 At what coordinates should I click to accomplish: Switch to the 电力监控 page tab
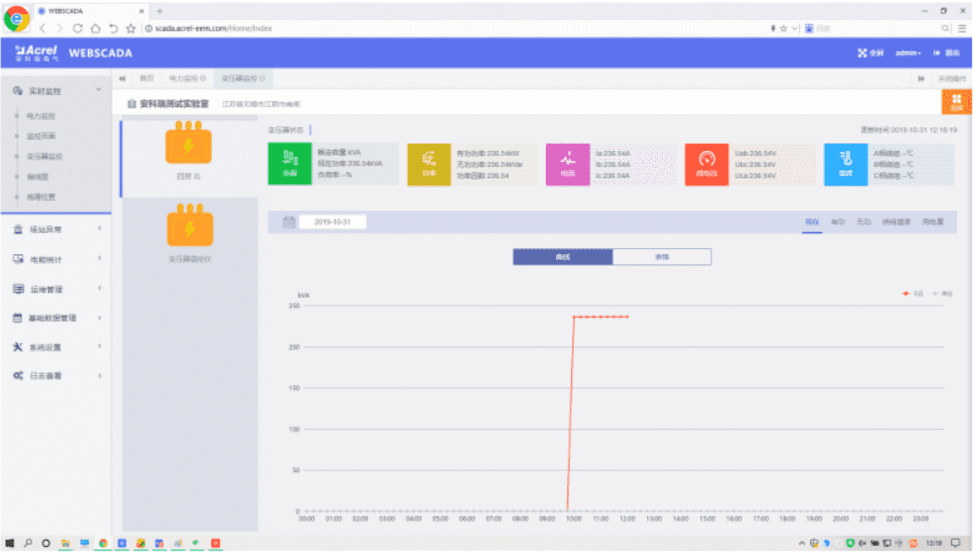186,79
